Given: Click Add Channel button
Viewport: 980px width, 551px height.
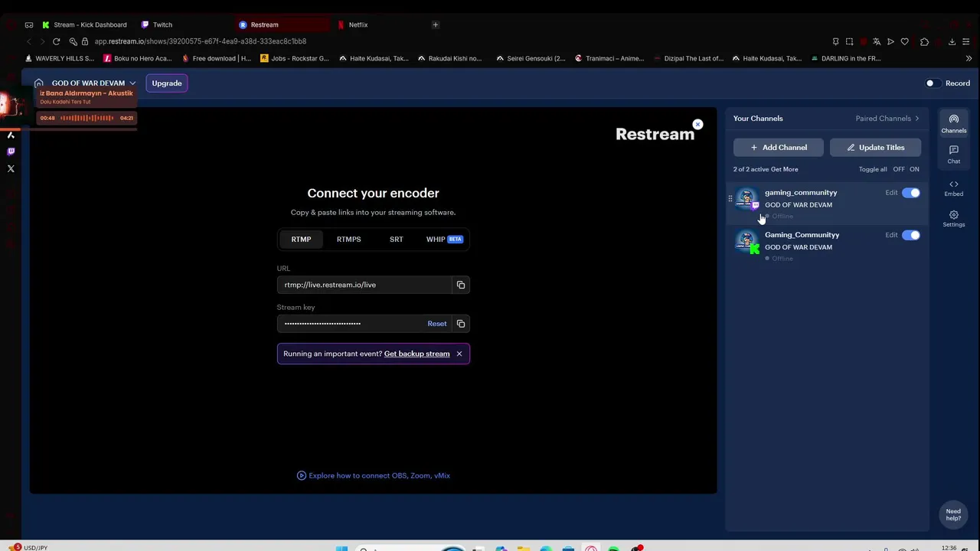Looking at the screenshot, I should pos(779,148).
